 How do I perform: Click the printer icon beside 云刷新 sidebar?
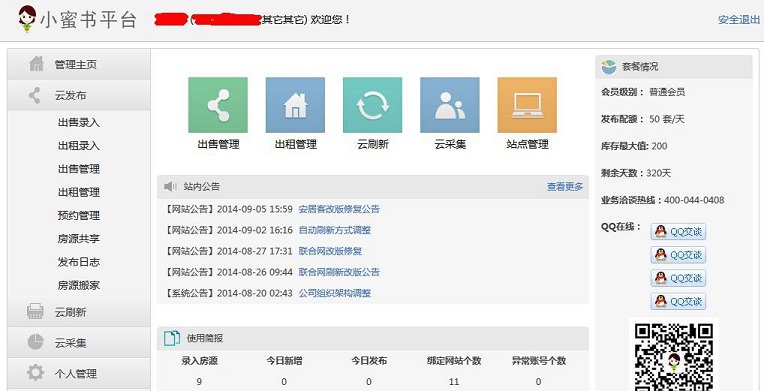(x=35, y=312)
